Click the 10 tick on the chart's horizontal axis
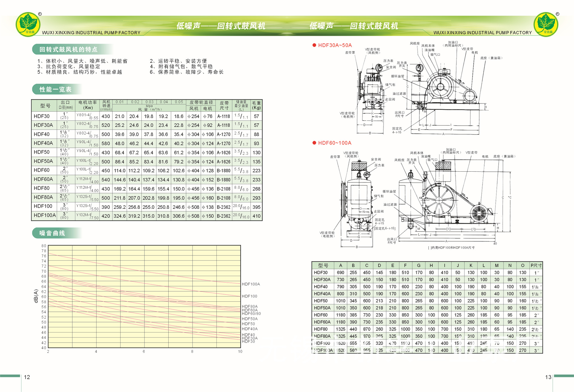 240,351
